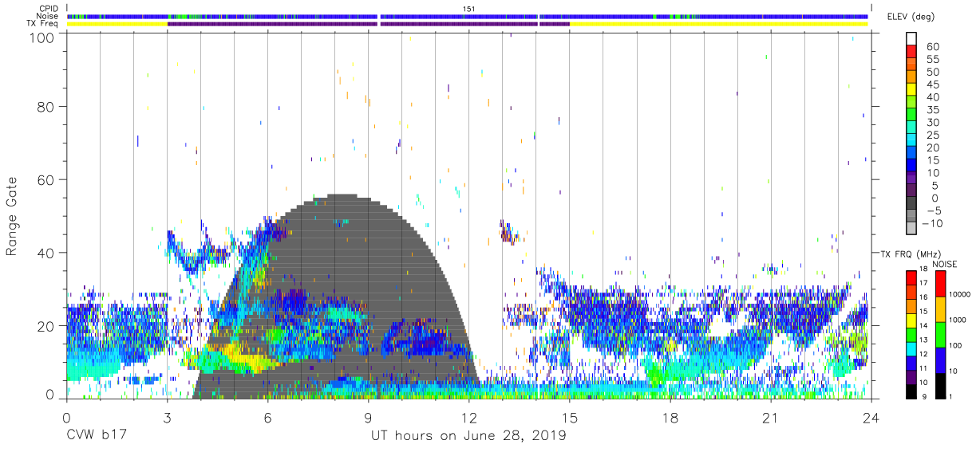Click the '12' tick on the UT hours axis

pos(468,416)
